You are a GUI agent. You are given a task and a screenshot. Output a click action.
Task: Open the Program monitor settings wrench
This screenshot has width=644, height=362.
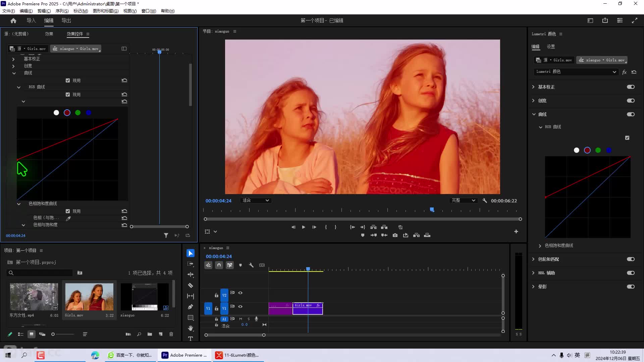485,200
